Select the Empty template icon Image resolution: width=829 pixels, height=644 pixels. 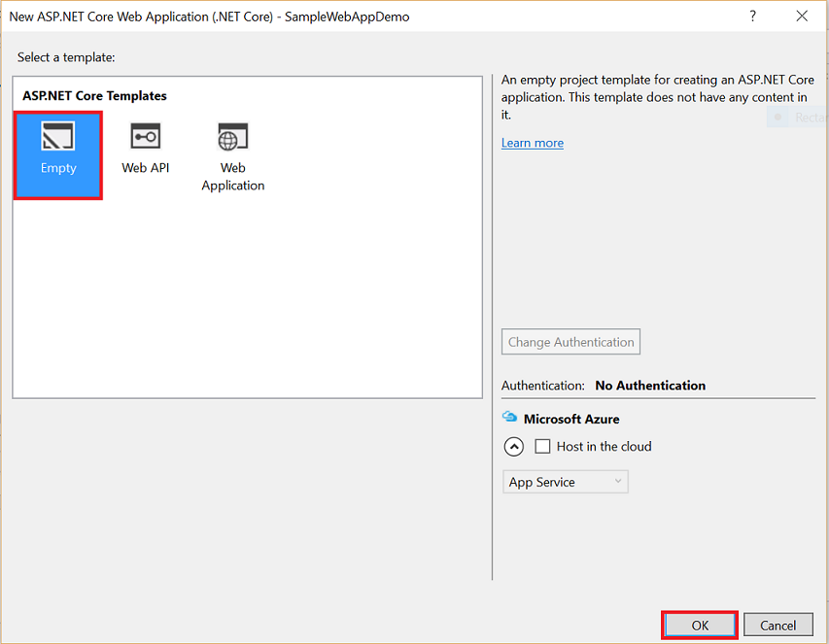58,136
